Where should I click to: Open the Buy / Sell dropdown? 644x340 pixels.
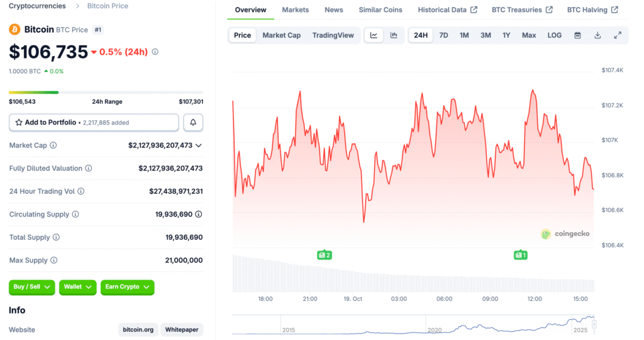pyautogui.click(x=31, y=287)
